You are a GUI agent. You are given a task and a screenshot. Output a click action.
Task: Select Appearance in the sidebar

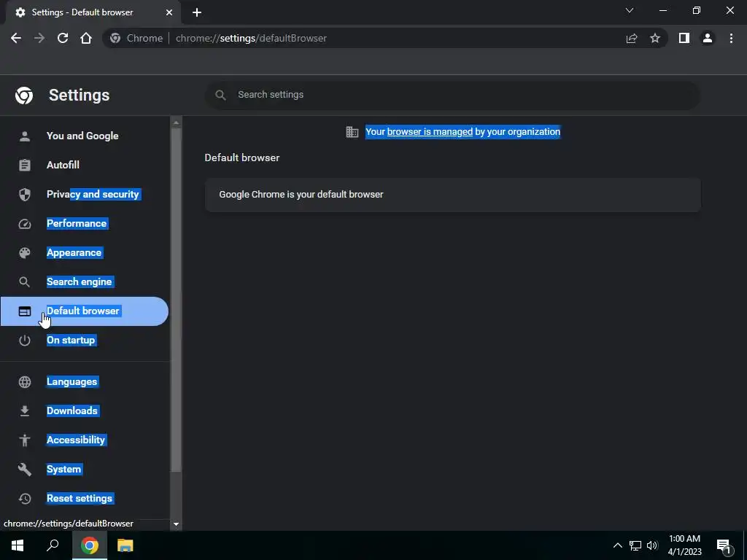click(x=74, y=252)
